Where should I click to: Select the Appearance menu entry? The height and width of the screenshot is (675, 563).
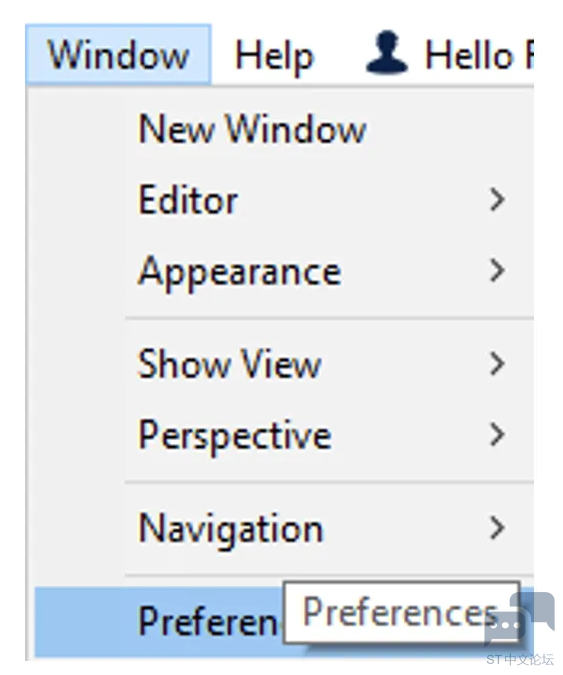[x=285, y=271]
